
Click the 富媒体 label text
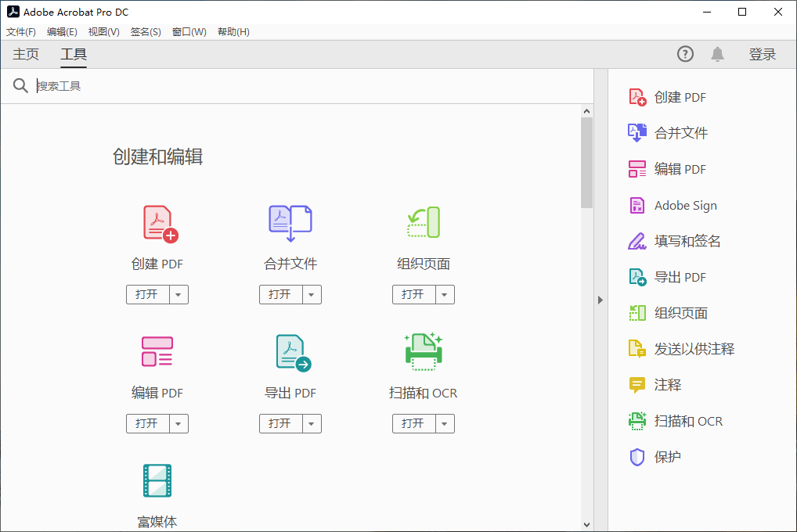click(157, 522)
